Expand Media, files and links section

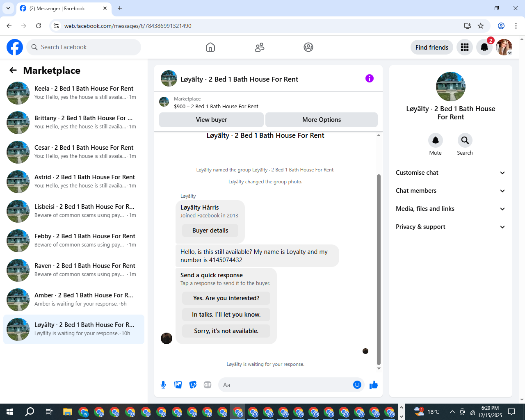pos(450,209)
